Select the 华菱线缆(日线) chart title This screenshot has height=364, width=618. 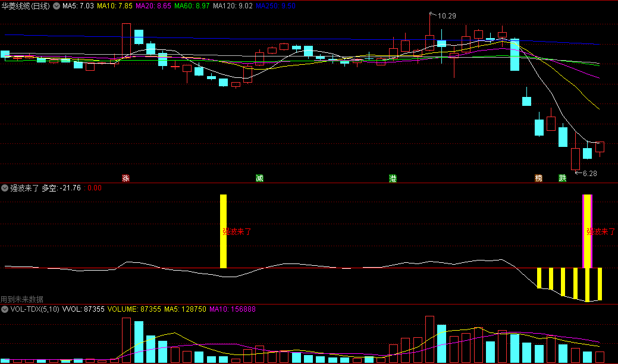26,6
